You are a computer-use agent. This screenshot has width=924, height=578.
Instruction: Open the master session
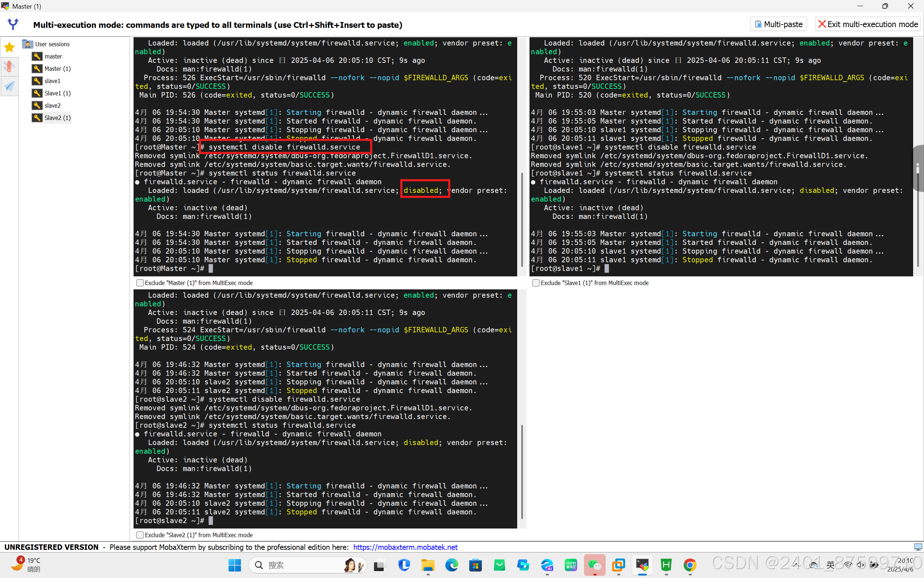tap(47, 56)
